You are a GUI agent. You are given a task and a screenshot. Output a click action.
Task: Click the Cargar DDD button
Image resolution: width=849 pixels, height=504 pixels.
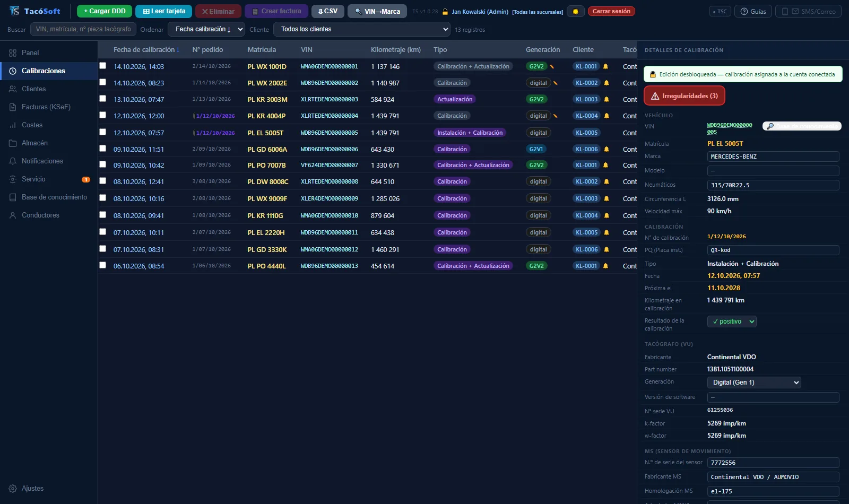point(105,11)
